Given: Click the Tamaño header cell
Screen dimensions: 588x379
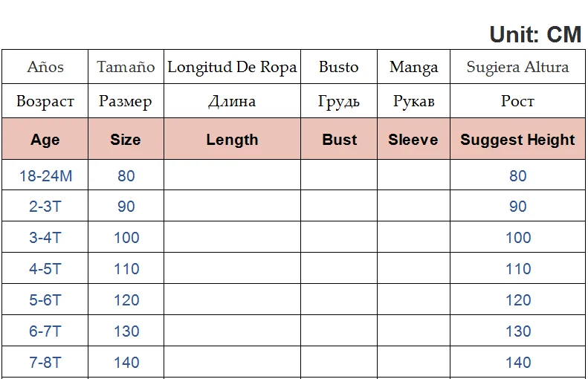Looking at the screenshot, I should 126,67.
